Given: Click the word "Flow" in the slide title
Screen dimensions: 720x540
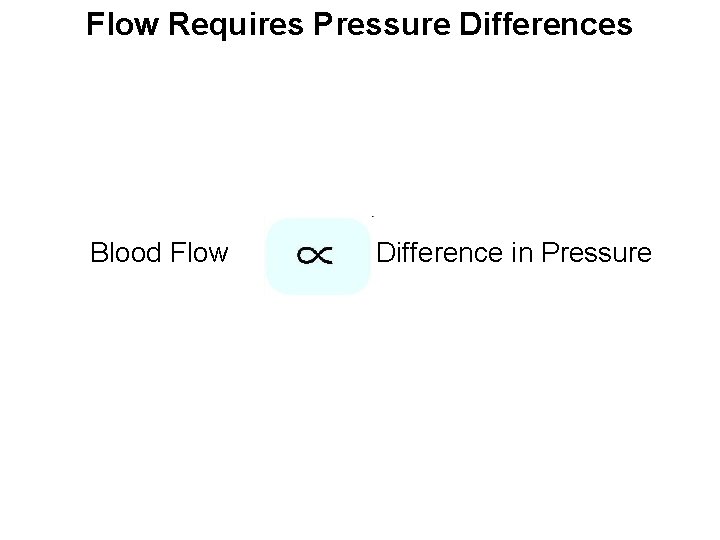Looking at the screenshot, I should point(122,24).
